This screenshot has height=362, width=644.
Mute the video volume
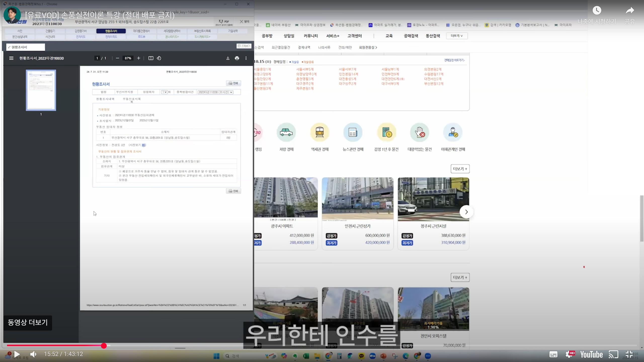(33, 354)
